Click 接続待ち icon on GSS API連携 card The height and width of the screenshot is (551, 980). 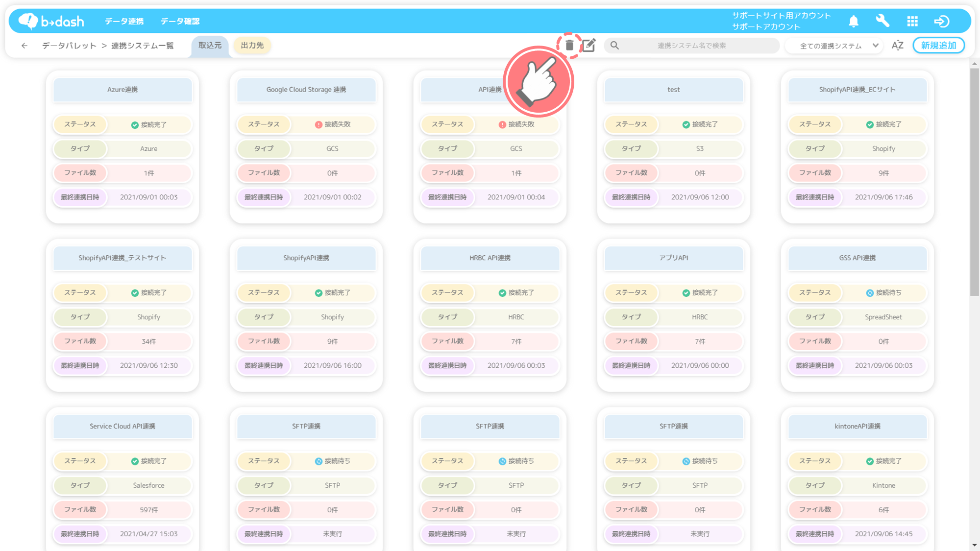[870, 293]
